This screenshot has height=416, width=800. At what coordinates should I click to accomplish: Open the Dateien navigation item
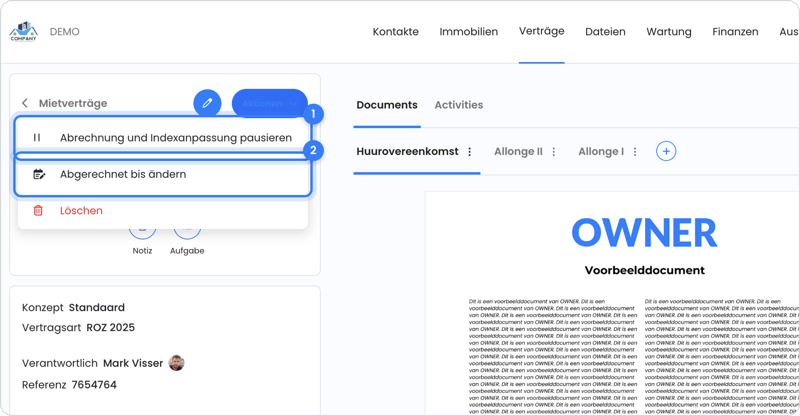pyautogui.click(x=605, y=32)
